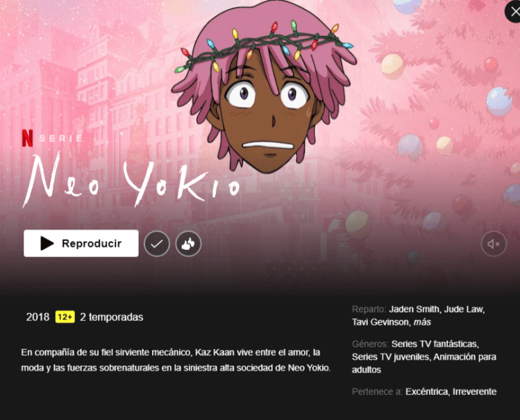Toggle the My List checkmark icon
520x420 pixels.
[x=156, y=244]
